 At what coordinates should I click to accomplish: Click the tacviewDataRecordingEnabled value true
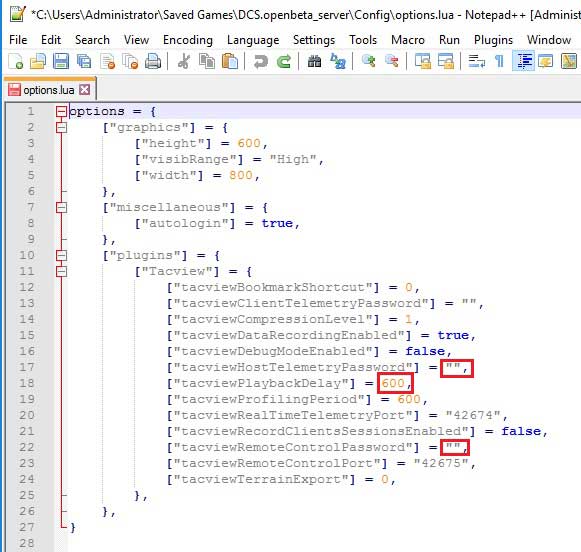pyautogui.click(x=453, y=335)
